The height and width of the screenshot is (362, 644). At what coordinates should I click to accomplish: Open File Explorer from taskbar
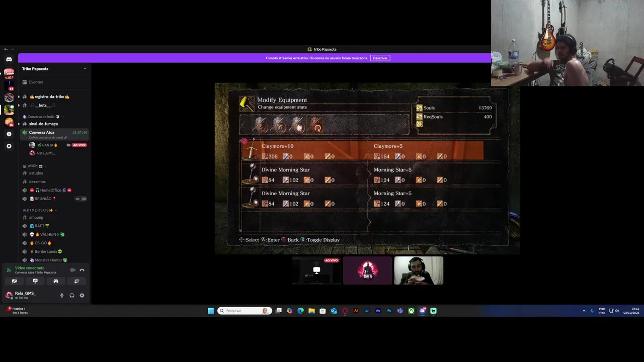[311, 311]
